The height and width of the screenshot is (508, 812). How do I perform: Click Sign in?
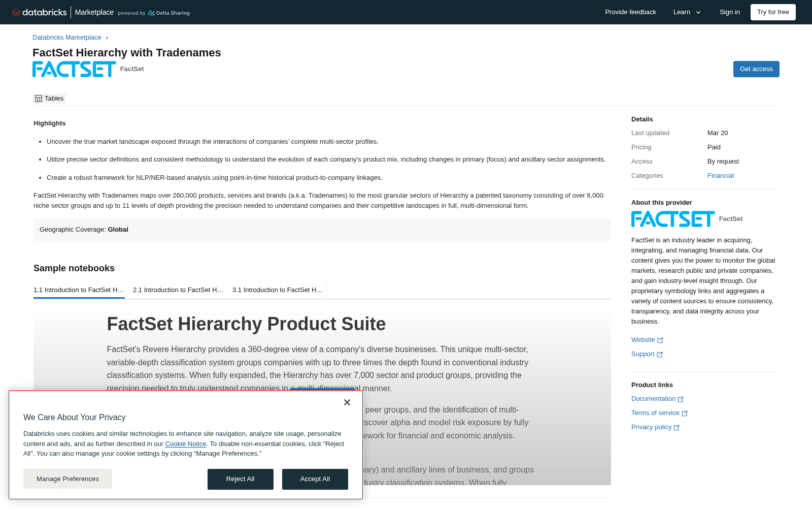pos(730,12)
